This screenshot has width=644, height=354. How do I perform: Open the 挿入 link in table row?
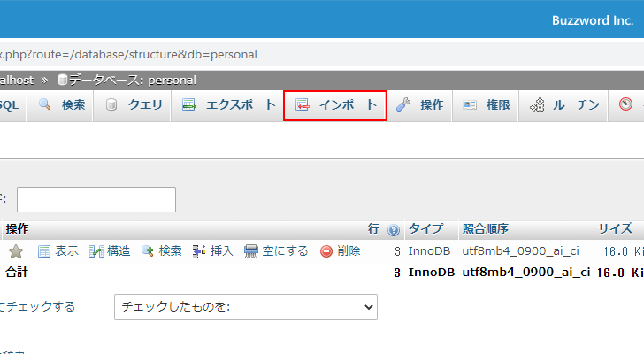(222, 251)
